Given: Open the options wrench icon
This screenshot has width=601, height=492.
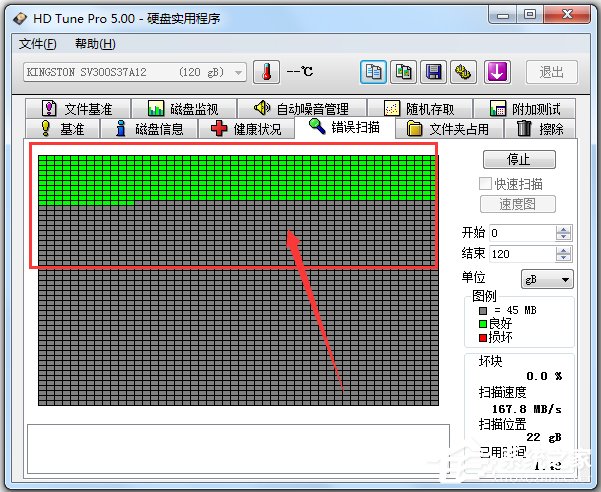Looking at the screenshot, I should coord(463,72).
